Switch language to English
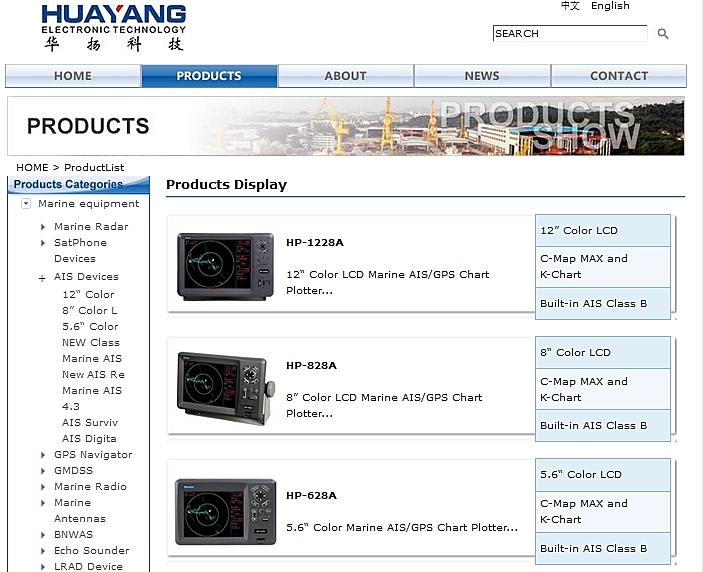This screenshot has height=572, width=703. coord(610,6)
